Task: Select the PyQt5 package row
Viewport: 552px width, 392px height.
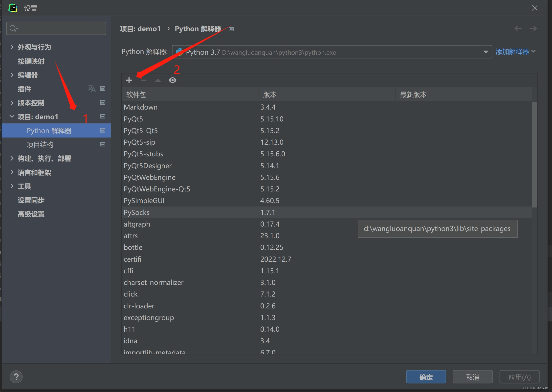Action: (x=327, y=119)
